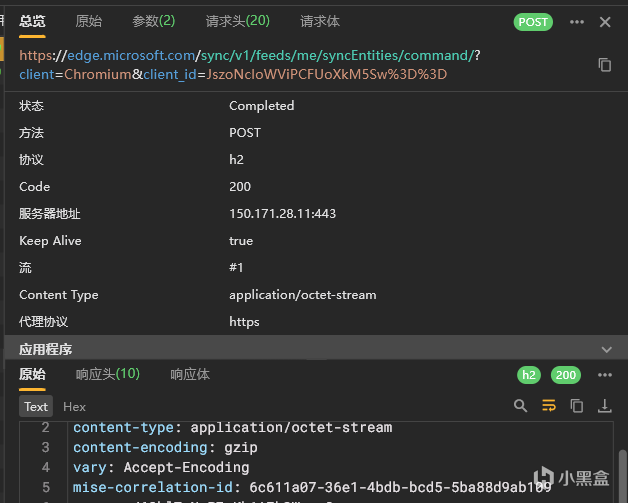Select the Text view mode

(36, 406)
